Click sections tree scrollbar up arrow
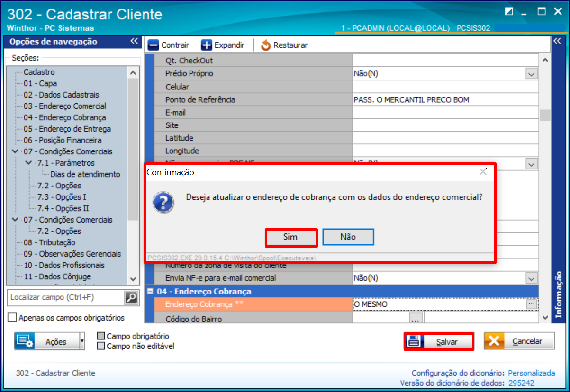This screenshot has width=570, height=392. [x=133, y=73]
